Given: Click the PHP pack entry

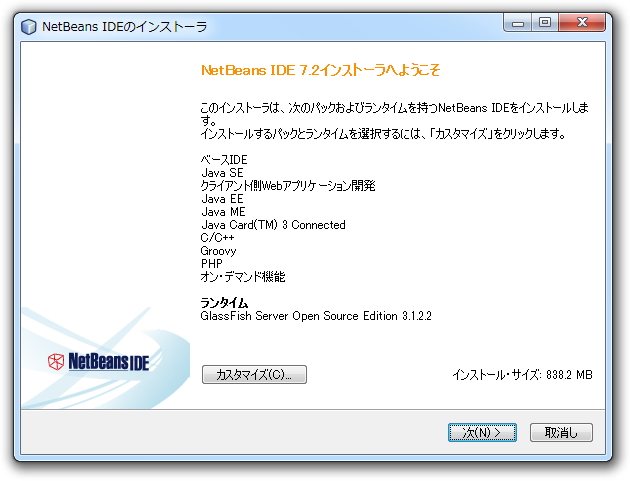Looking at the screenshot, I should click(x=211, y=264).
